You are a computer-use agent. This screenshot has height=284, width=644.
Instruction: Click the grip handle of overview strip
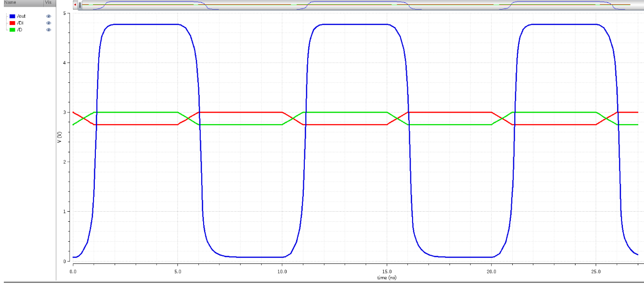pos(80,5)
